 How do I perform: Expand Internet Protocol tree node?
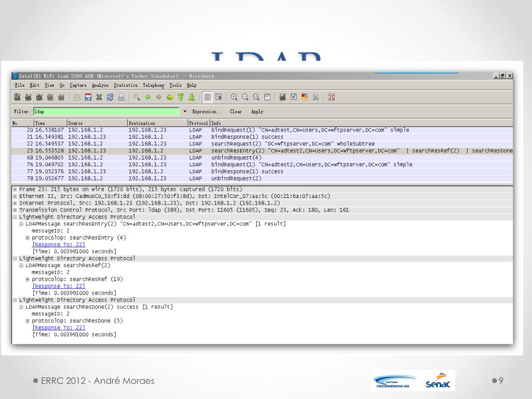point(15,203)
